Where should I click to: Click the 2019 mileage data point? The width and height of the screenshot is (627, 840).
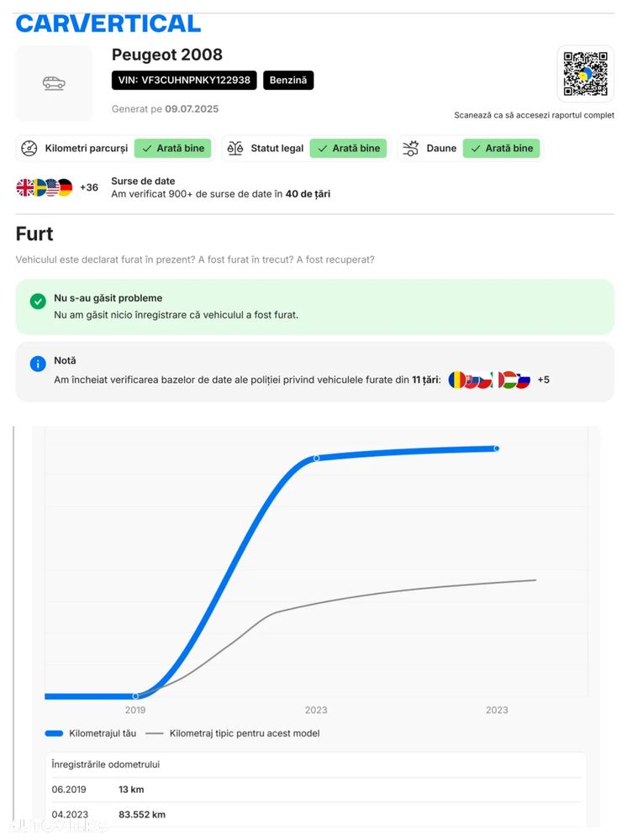coord(135,696)
